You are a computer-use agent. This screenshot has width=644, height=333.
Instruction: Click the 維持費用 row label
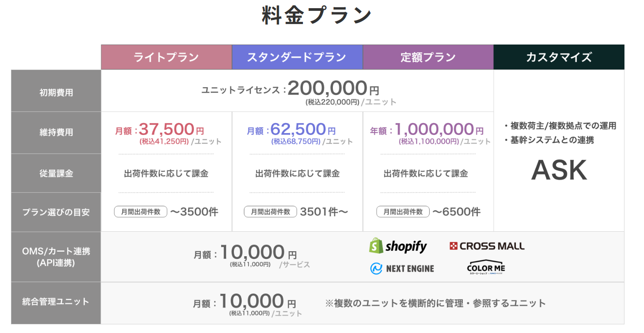coord(56,133)
